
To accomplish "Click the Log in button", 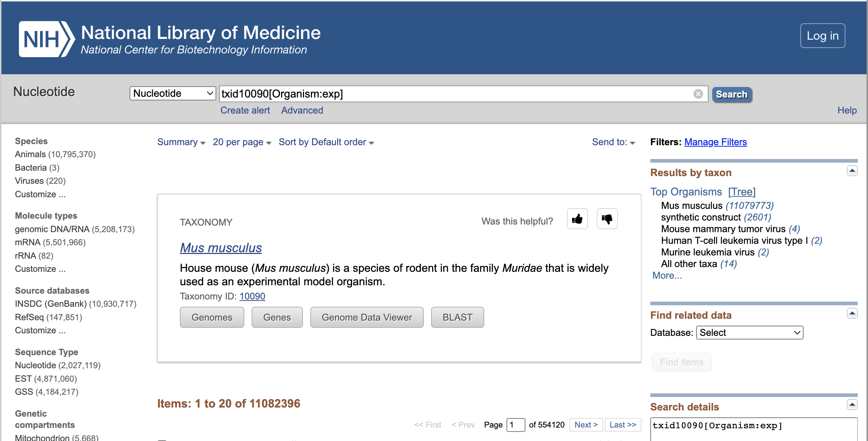I will tap(822, 36).
